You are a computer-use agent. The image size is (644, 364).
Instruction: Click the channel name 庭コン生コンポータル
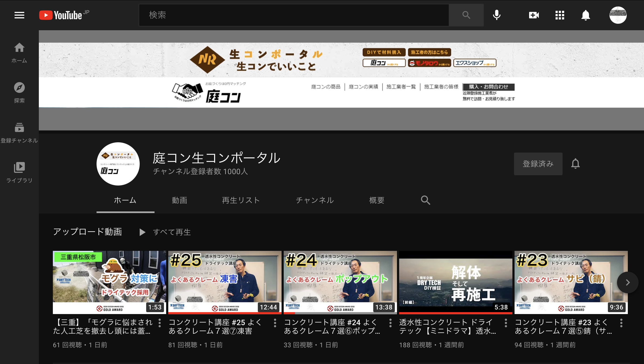point(217,158)
